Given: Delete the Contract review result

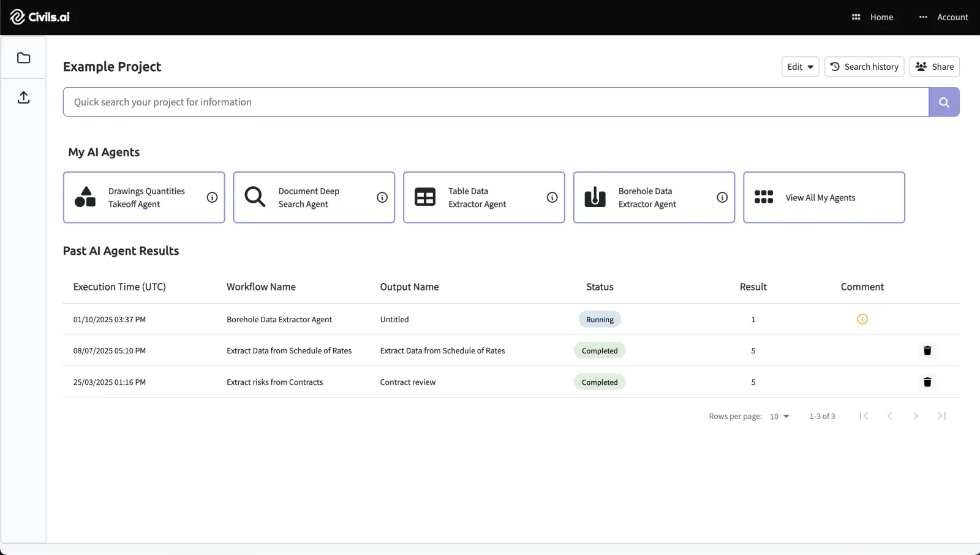Looking at the screenshot, I should (x=927, y=382).
